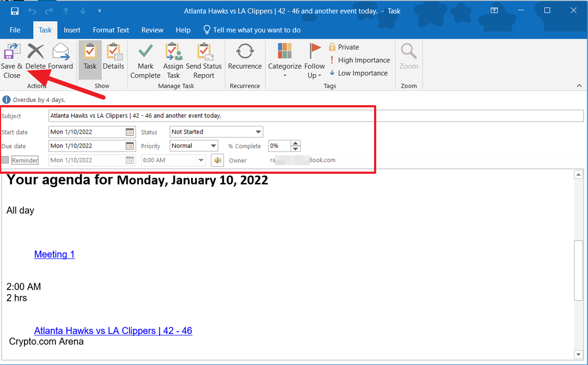Open the reminder time dropdown

click(200, 160)
